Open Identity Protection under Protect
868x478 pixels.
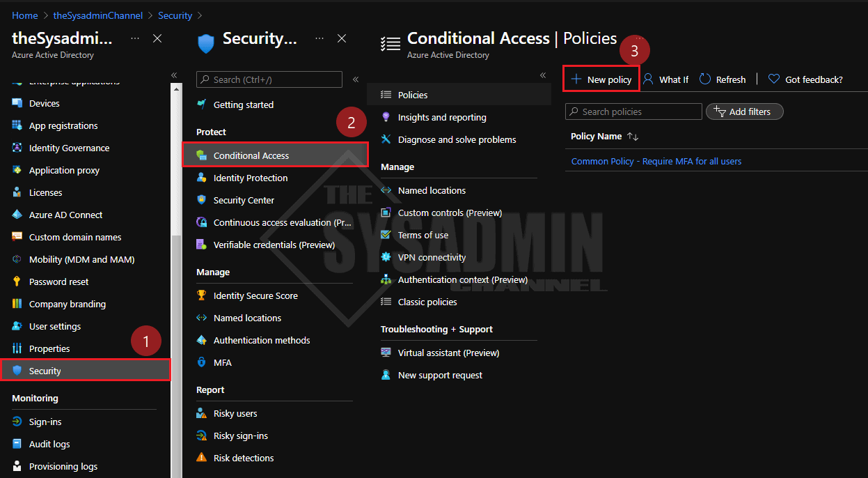pos(248,178)
